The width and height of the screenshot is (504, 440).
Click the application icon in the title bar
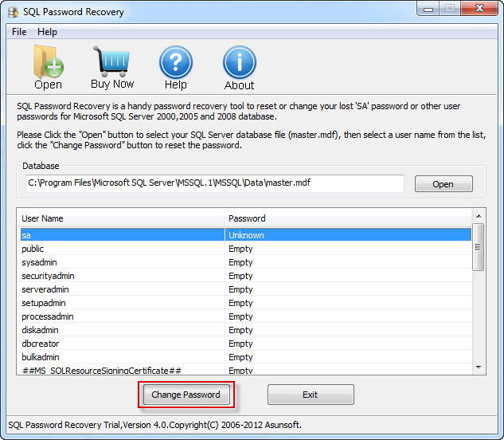click(x=14, y=12)
